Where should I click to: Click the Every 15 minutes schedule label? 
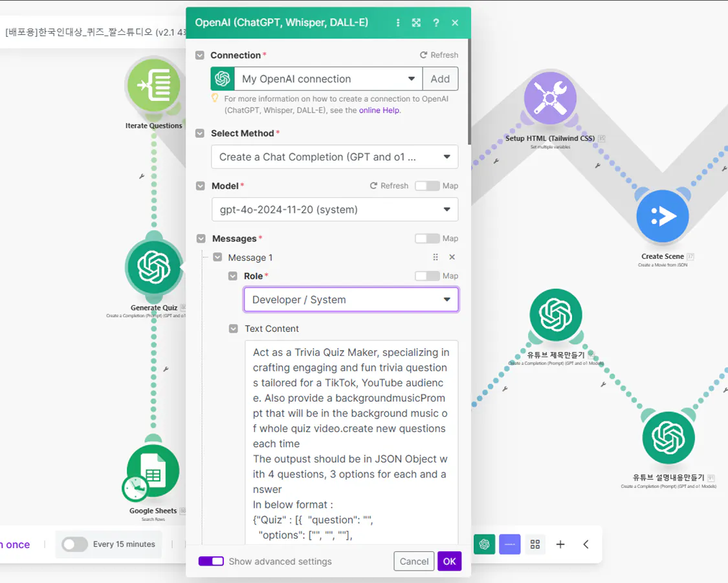(x=124, y=544)
